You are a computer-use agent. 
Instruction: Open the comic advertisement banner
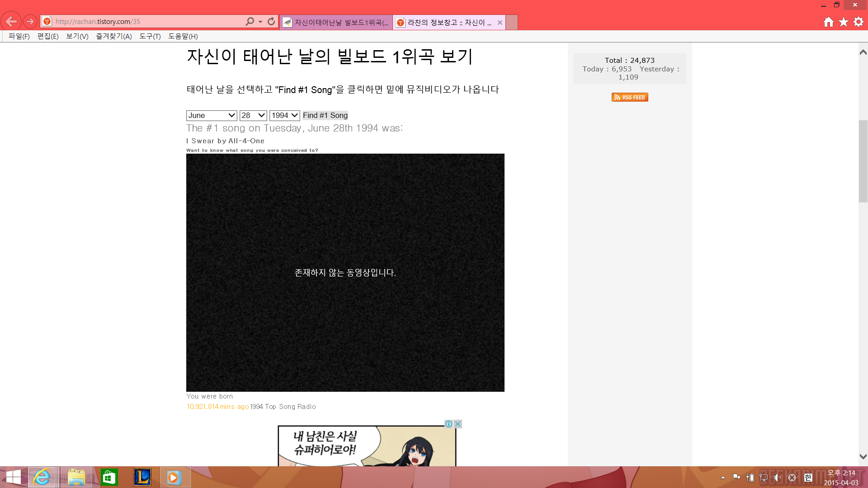click(x=367, y=446)
